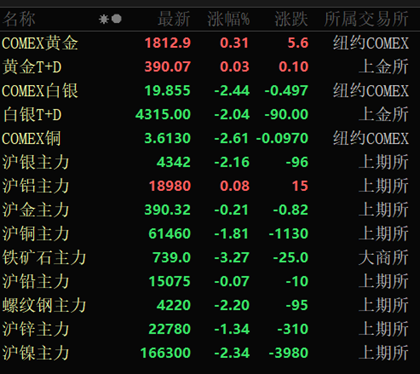This screenshot has height=374, width=420.
Task: Open the COMEX黄金 quote row
Action: (x=210, y=43)
